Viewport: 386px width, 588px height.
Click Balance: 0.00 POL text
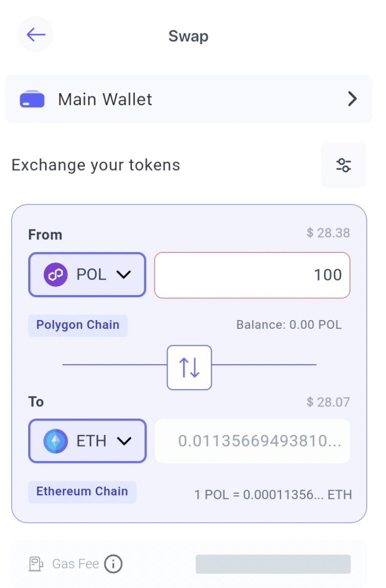(x=289, y=325)
